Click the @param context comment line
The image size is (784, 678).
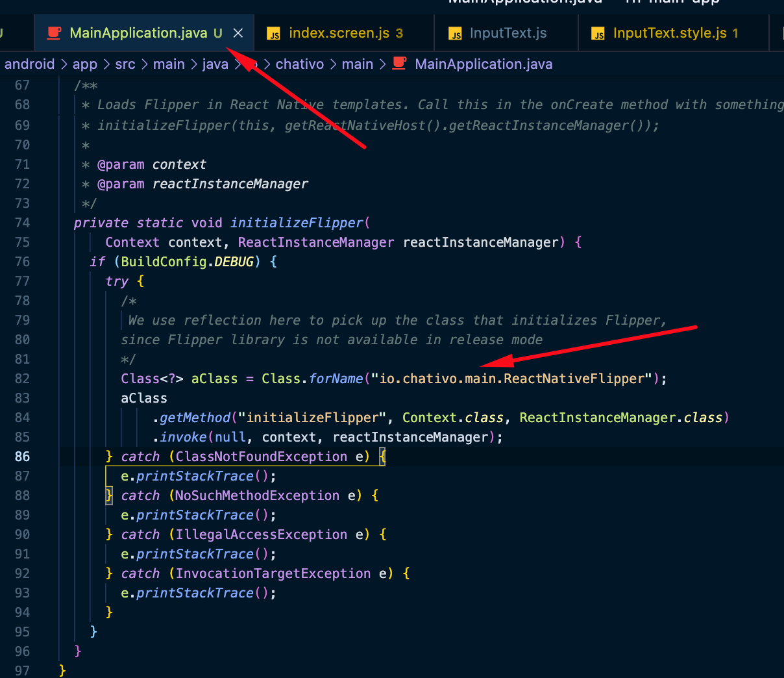point(143,164)
